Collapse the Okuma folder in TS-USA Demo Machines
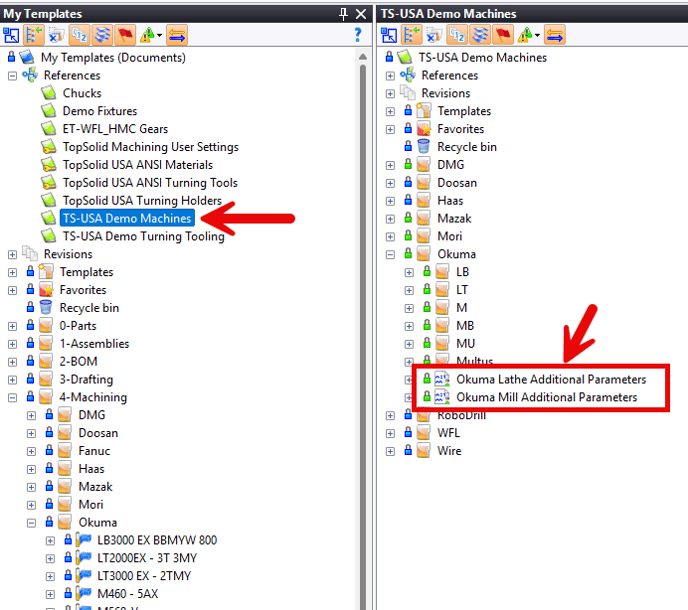This screenshot has height=610, width=688. click(x=390, y=255)
